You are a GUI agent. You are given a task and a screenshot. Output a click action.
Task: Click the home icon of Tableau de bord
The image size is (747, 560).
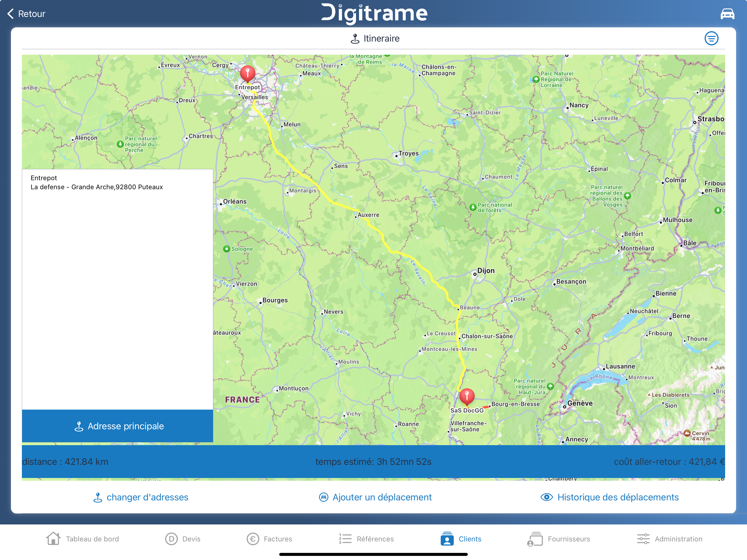(53, 538)
